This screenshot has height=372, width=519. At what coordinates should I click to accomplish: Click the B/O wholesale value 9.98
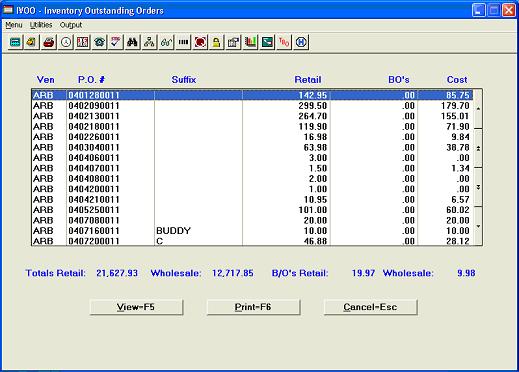pyautogui.click(x=466, y=273)
